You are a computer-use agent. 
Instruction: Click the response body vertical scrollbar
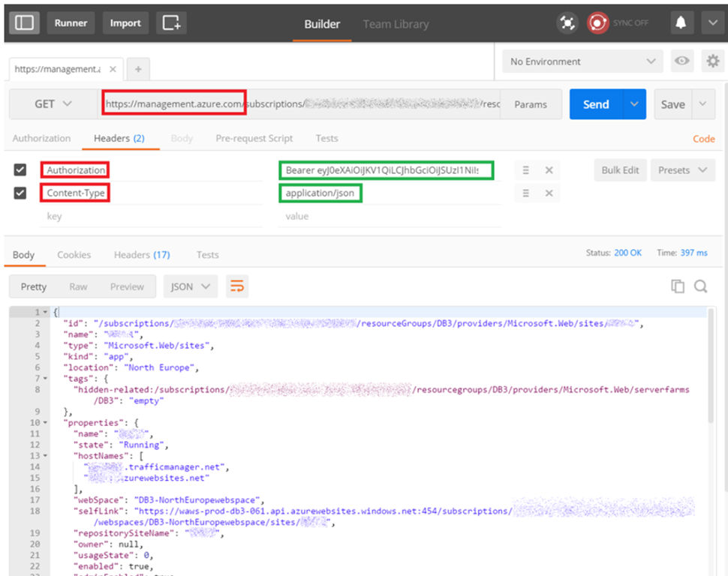tap(710, 364)
